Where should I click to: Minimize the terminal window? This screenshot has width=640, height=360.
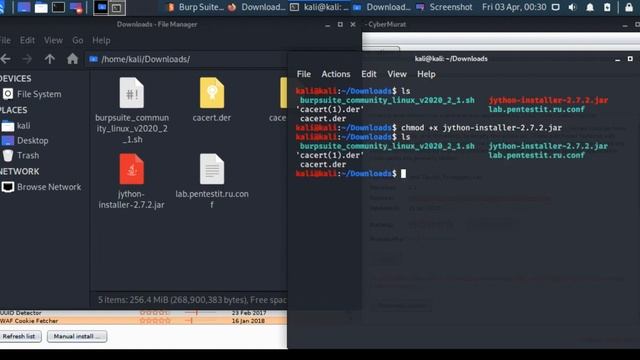click(618, 59)
